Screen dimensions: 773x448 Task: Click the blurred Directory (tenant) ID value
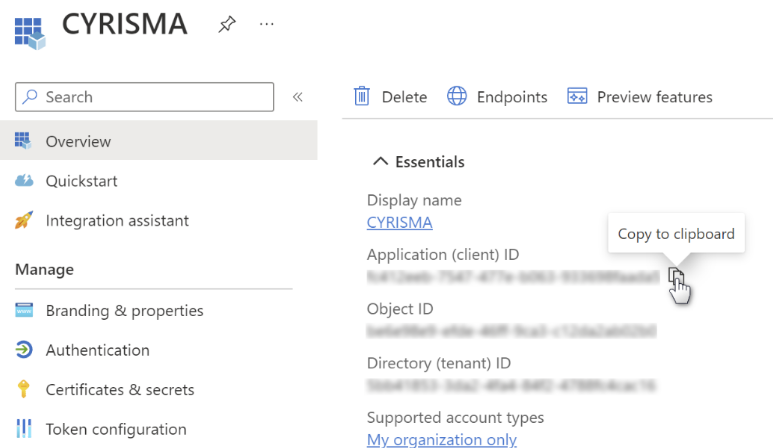[x=511, y=385]
